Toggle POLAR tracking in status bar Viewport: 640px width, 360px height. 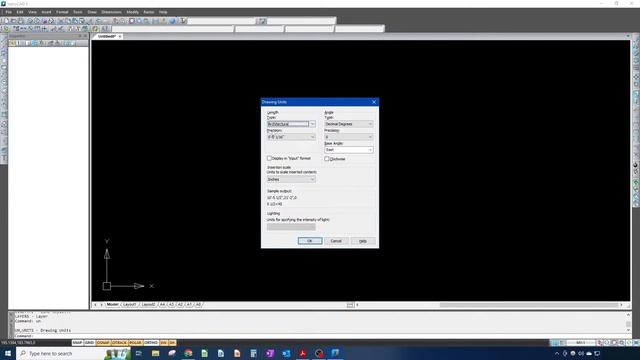135,343
